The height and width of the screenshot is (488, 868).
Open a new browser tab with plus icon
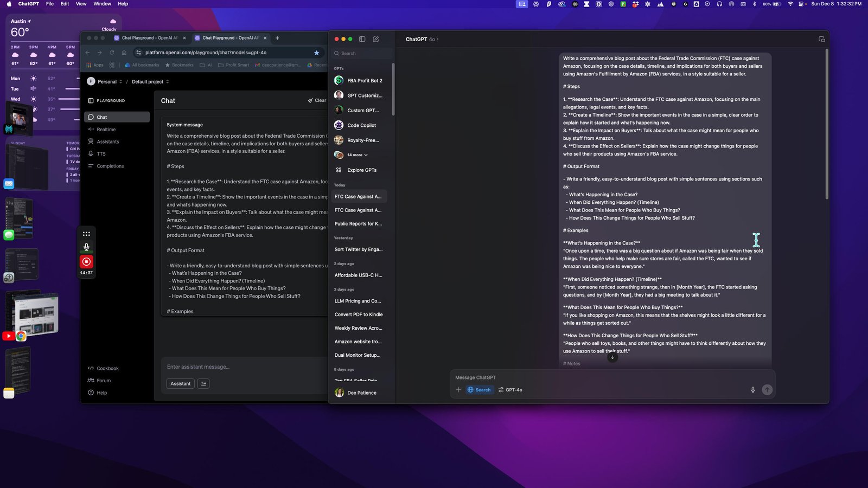[277, 38]
